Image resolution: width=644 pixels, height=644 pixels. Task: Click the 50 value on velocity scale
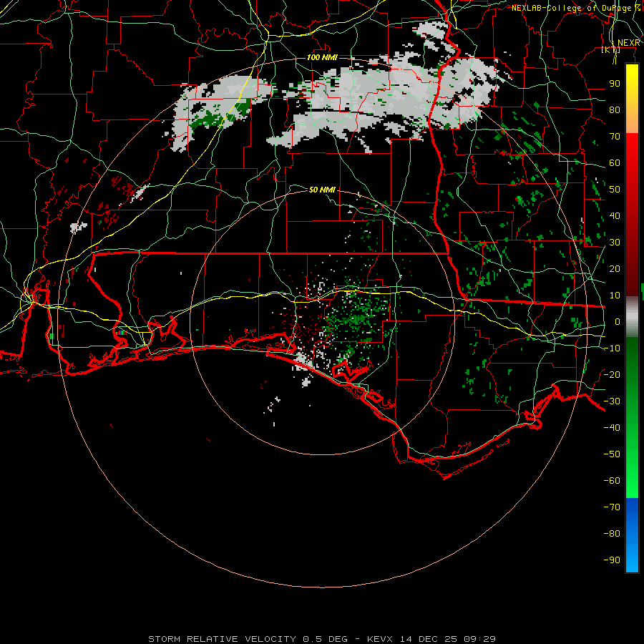pyautogui.click(x=615, y=190)
